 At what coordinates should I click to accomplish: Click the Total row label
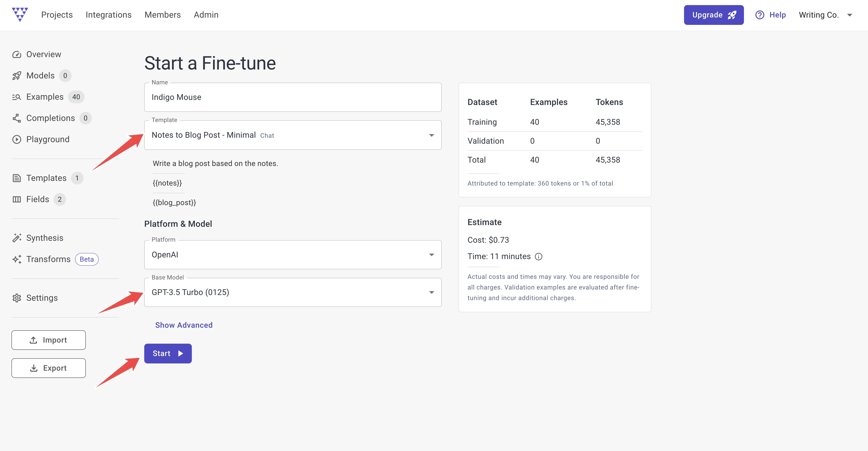(x=476, y=160)
